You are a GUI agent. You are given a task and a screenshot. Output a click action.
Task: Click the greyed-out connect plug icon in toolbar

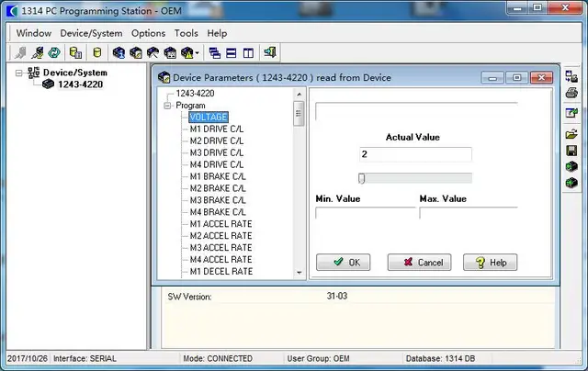point(20,53)
